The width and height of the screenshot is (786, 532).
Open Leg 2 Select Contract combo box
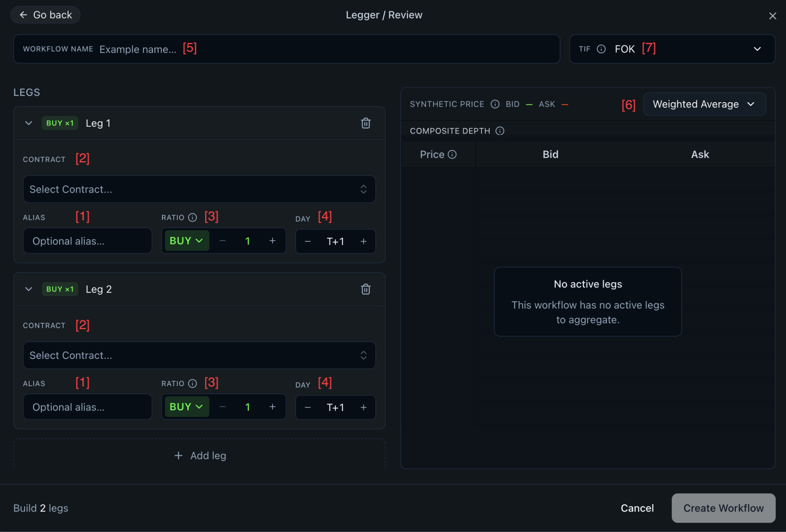[x=199, y=355]
